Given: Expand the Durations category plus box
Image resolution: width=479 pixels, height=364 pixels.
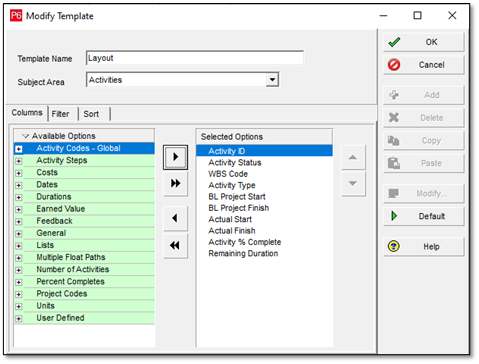Looking at the screenshot, I should tap(19, 197).
